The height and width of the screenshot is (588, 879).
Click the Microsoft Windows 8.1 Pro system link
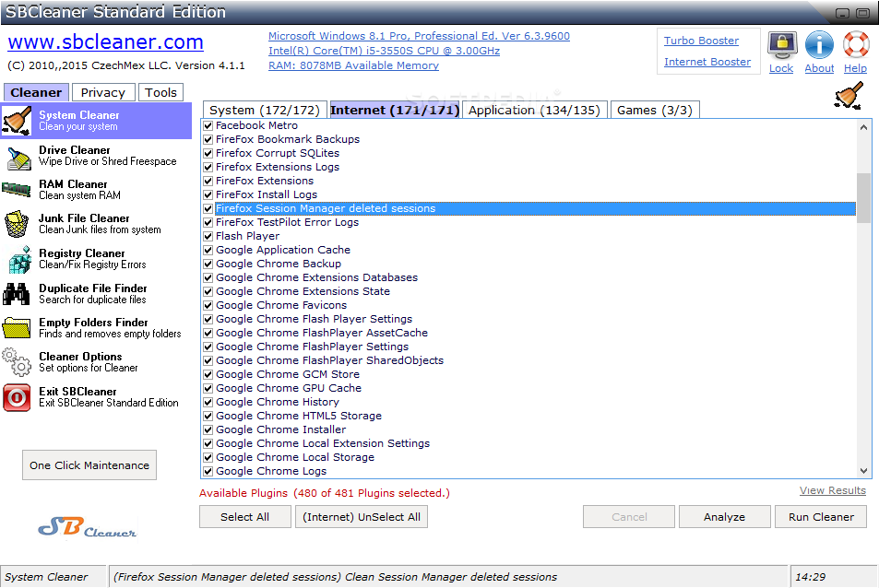pyautogui.click(x=419, y=36)
